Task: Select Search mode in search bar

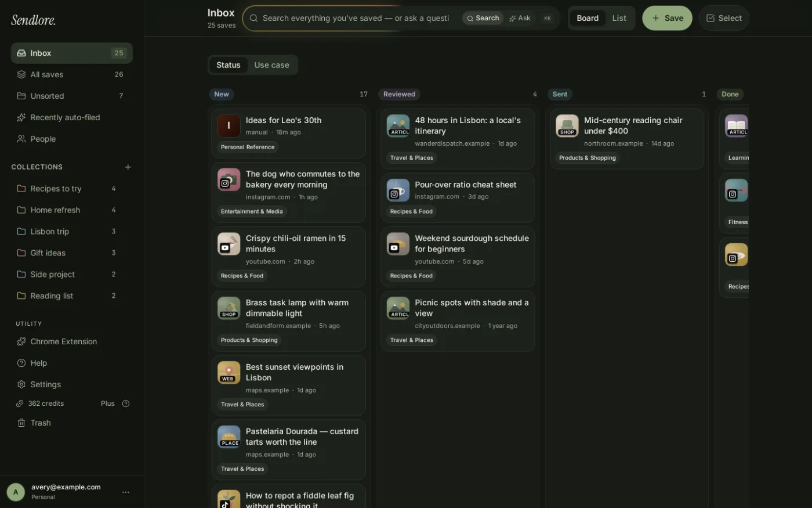Action: pyautogui.click(x=483, y=18)
